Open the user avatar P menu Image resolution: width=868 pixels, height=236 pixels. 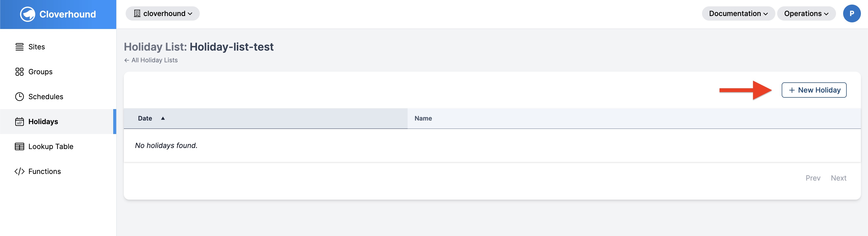pos(852,13)
